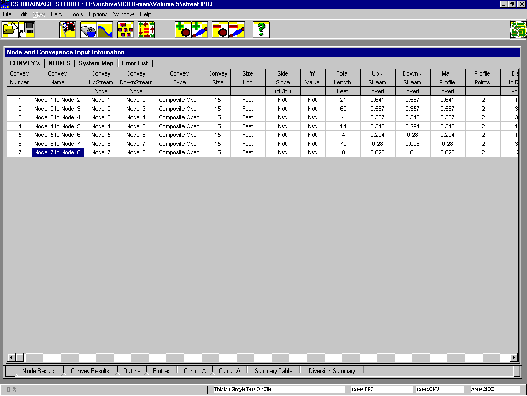Click downstream node cell in row 2
The height and width of the screenshot is (396, 527).
[x=136, y=109]
